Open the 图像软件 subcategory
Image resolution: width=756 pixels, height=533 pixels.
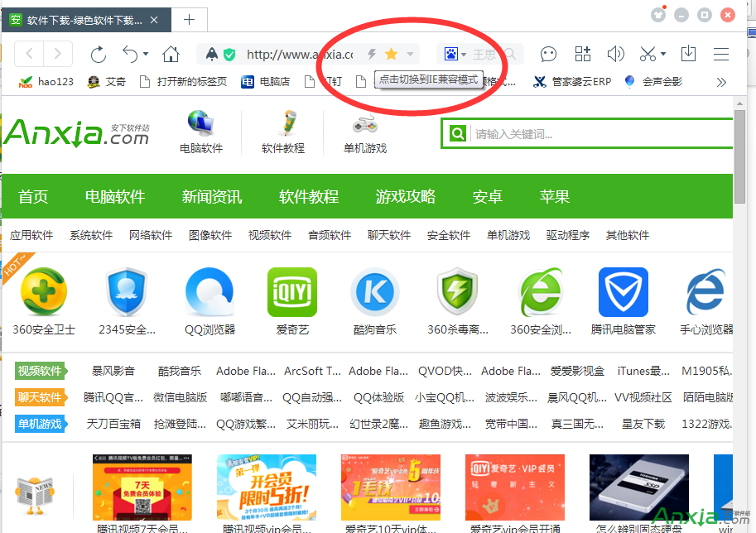(210, 235)
